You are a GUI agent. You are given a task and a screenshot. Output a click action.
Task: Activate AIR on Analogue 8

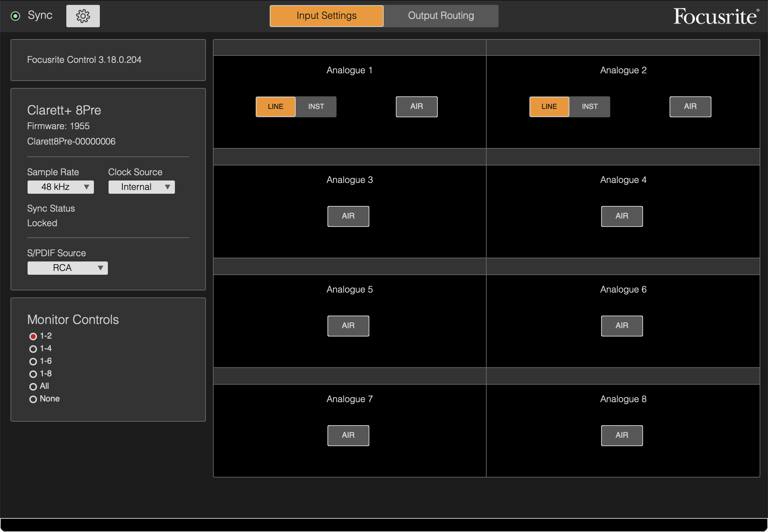coord(622,436)
